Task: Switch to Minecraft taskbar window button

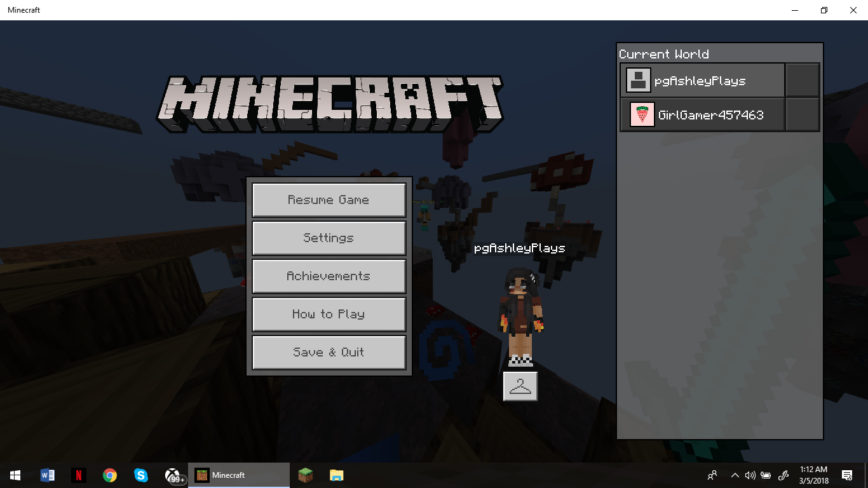Action: pyautogui.click(x=239, y=475)
